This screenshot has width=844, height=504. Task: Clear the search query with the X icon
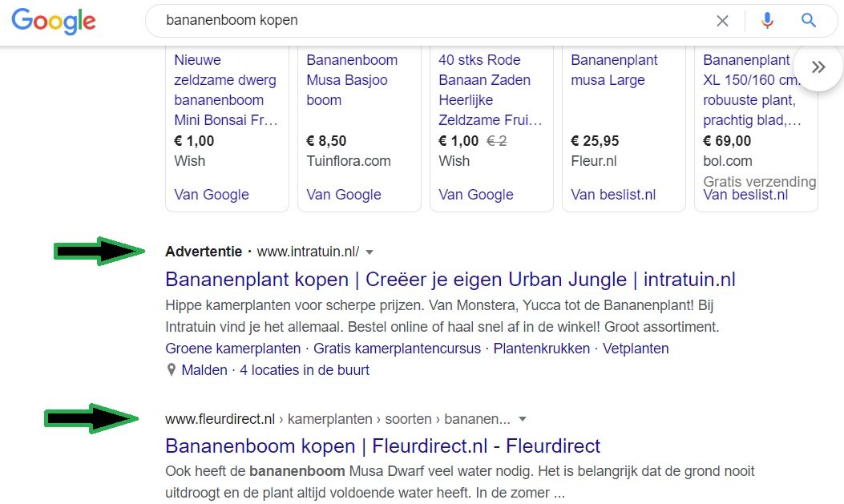pos(722,21)
